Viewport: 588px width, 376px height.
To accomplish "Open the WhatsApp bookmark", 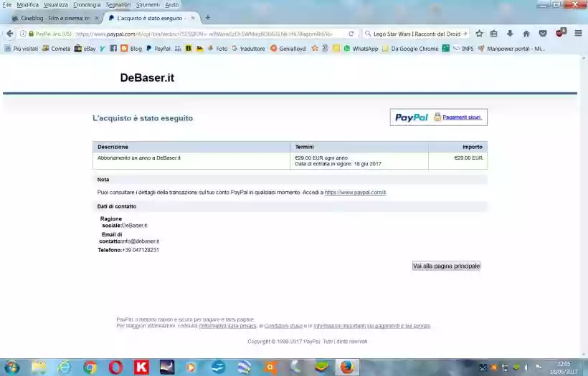I will [361, 48].
